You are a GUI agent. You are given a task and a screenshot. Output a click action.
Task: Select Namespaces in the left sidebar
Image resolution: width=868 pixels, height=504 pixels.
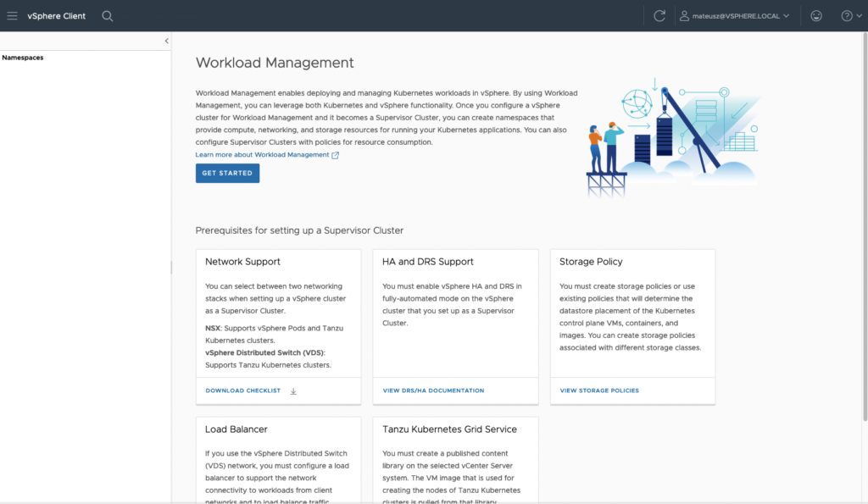(x=23, y=57)
